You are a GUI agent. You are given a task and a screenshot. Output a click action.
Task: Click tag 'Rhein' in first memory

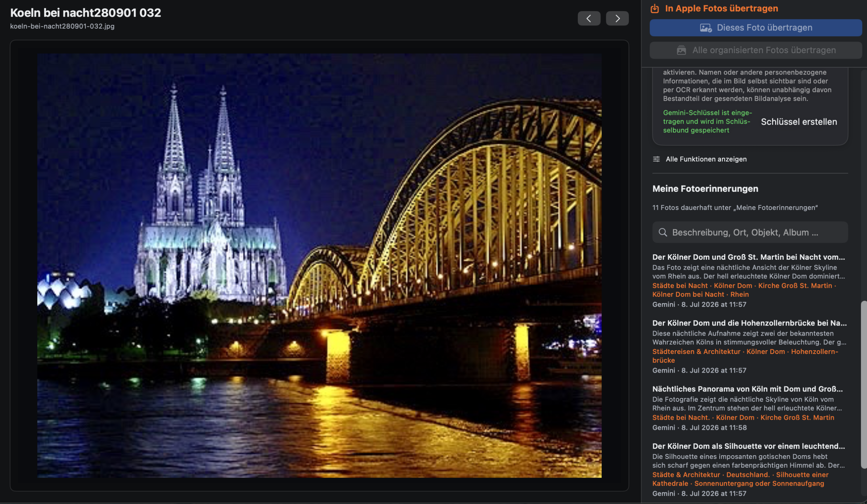(739, 294)
